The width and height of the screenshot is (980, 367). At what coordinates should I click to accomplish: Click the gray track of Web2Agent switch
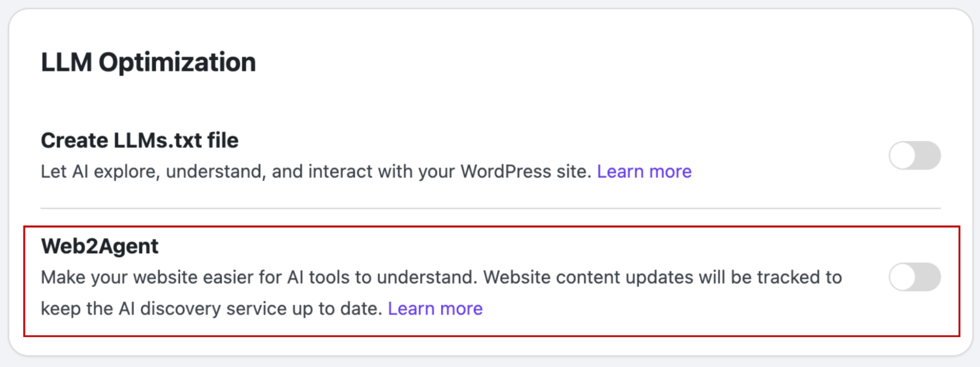coord(928,277)
